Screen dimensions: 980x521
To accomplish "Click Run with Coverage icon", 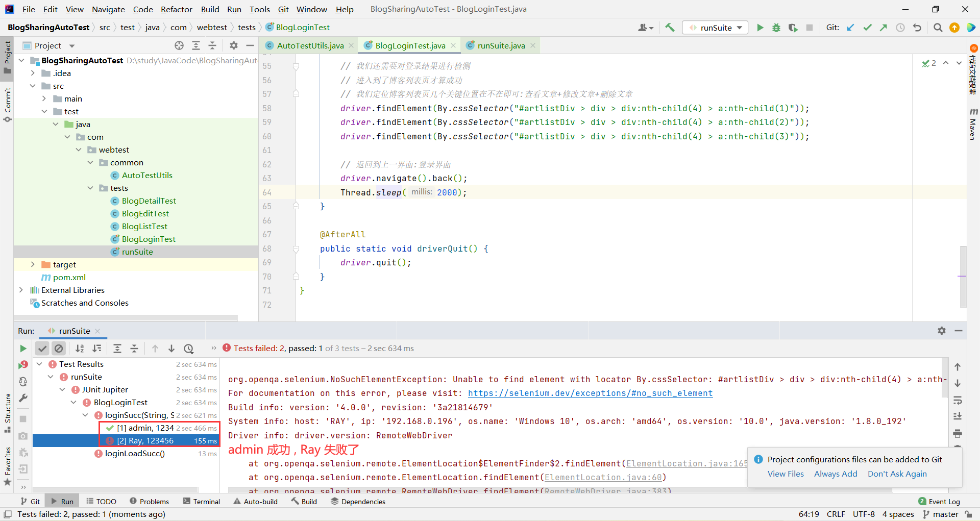I will pyautogui.click(x=793, y=28).
